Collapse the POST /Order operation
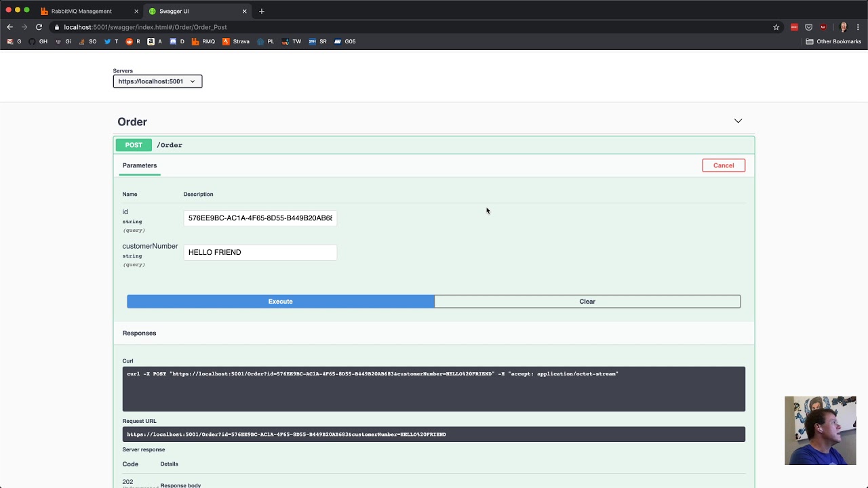 [434, 145]
